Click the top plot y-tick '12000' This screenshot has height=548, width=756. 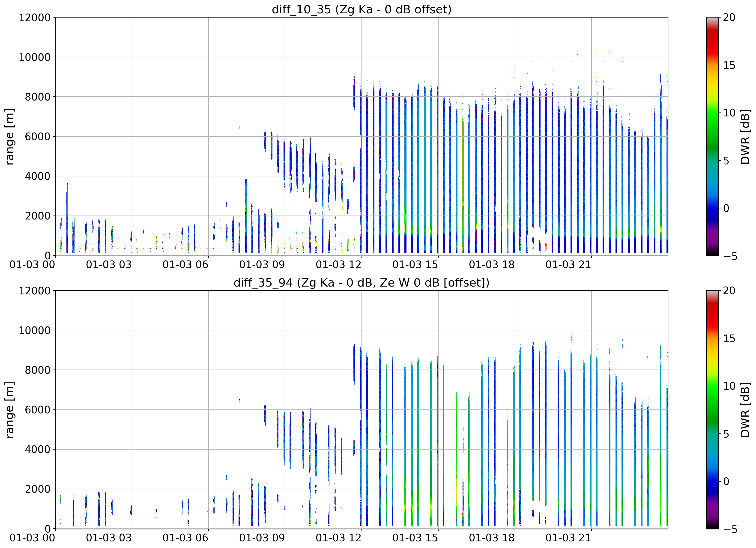(35, 17)
